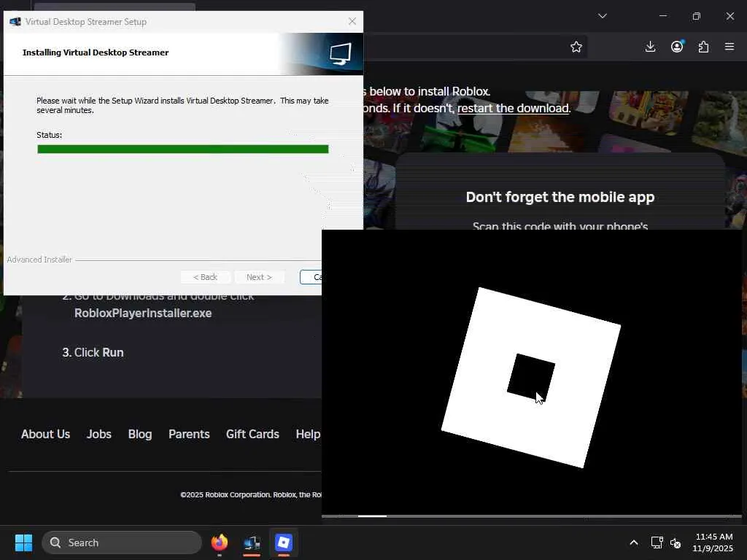Open the clock showing 11:45 AM
Image resolution: width=747 pixels, height=560 pixels.
[713, 542]
